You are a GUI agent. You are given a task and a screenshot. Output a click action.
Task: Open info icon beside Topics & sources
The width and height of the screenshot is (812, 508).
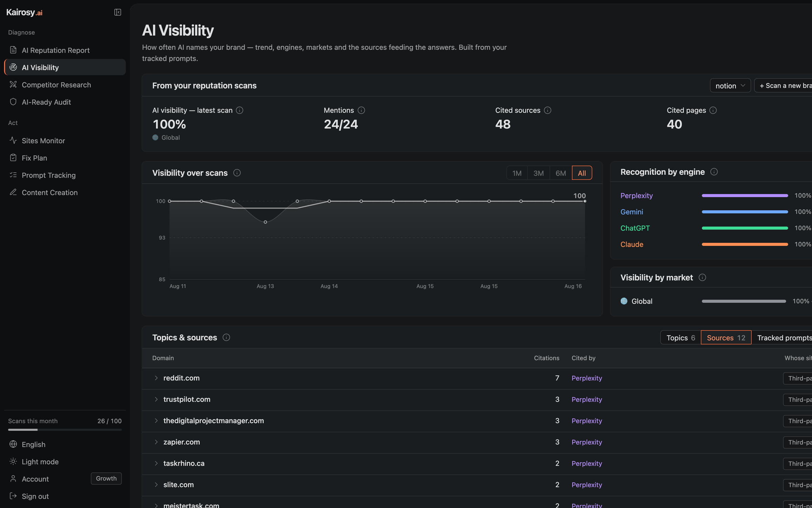pos(226,337)
